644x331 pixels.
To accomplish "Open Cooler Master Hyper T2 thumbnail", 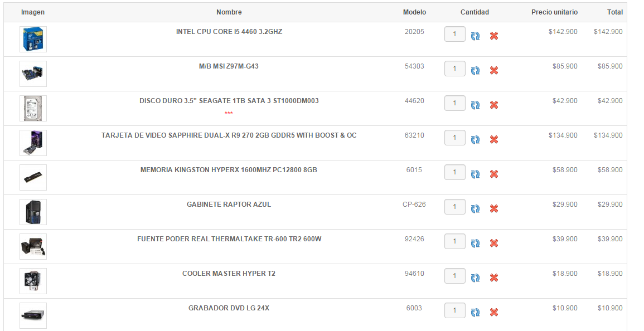I will coord(33,281).
